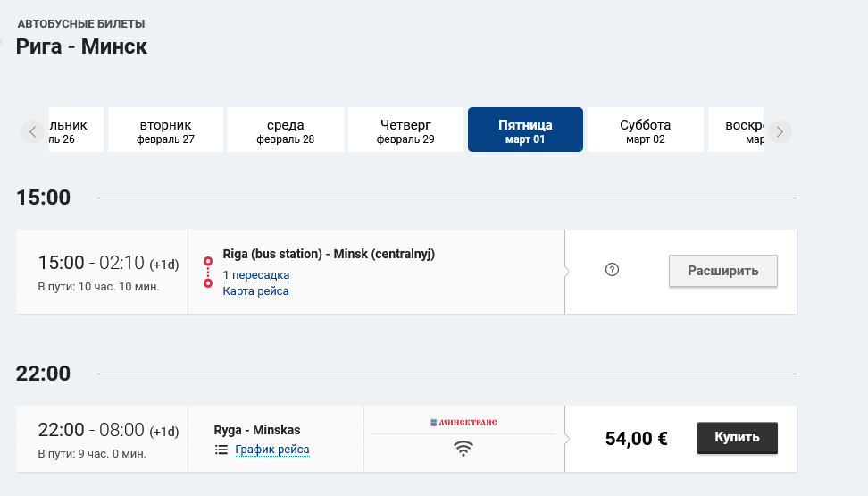The image size is (868, 496).
Task: Click the Wi-Fi amenity icon
Action: click(463, 448)
